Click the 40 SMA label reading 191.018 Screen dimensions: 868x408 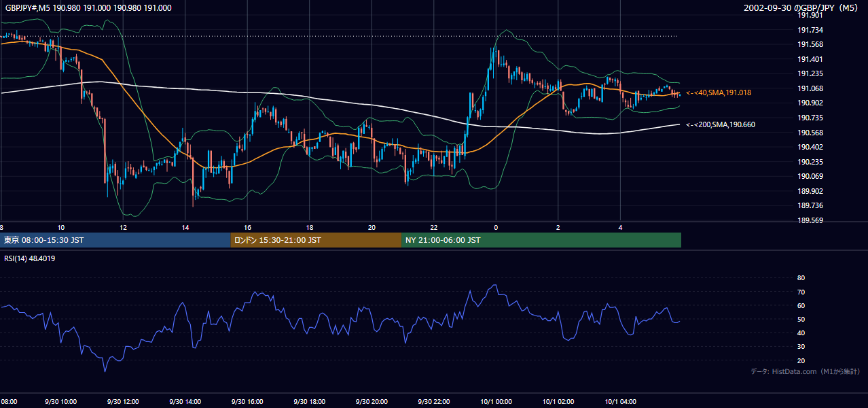click(x=719, y=92)
